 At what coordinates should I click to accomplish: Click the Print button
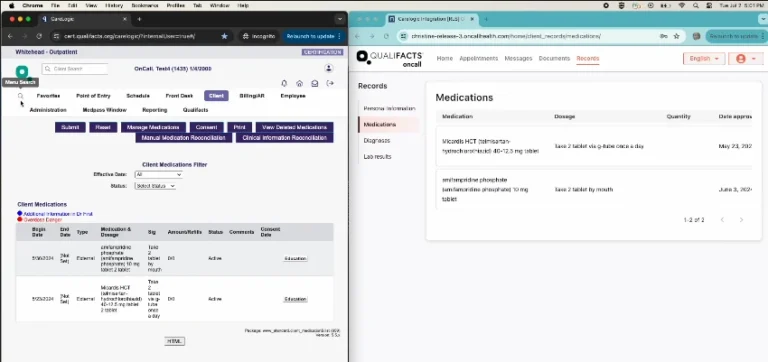[240, 127]
